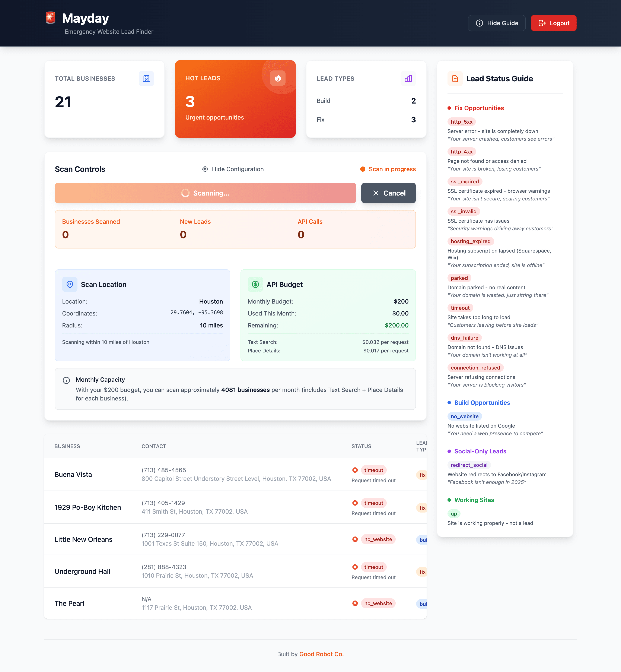Image resolution: width=621 pixels, height=672 pixels.
Task: Expand the Fix Opportunities section
Action: point(478,108)
